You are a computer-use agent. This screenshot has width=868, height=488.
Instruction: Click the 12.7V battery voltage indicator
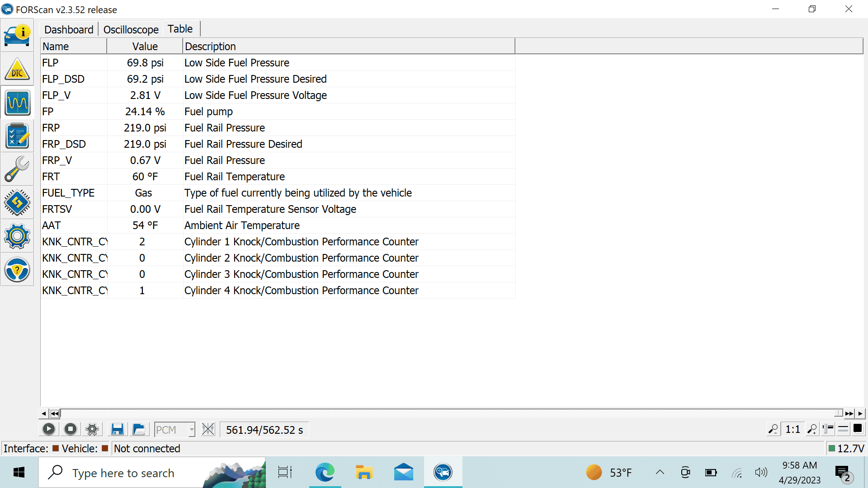[846, 448]
